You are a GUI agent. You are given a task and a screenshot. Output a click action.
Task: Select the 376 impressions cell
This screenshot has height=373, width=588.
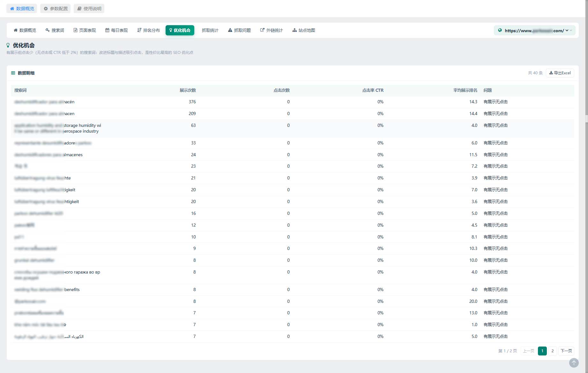pos(192,102)
